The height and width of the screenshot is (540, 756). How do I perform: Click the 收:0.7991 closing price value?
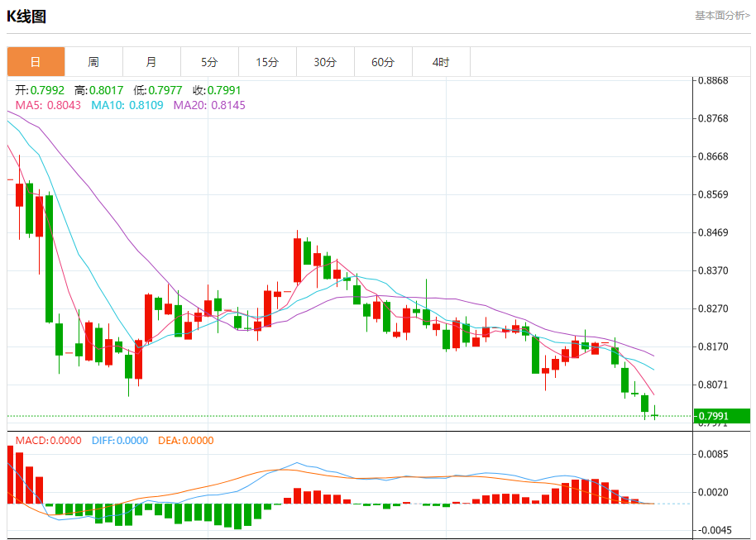coord(217,90)
